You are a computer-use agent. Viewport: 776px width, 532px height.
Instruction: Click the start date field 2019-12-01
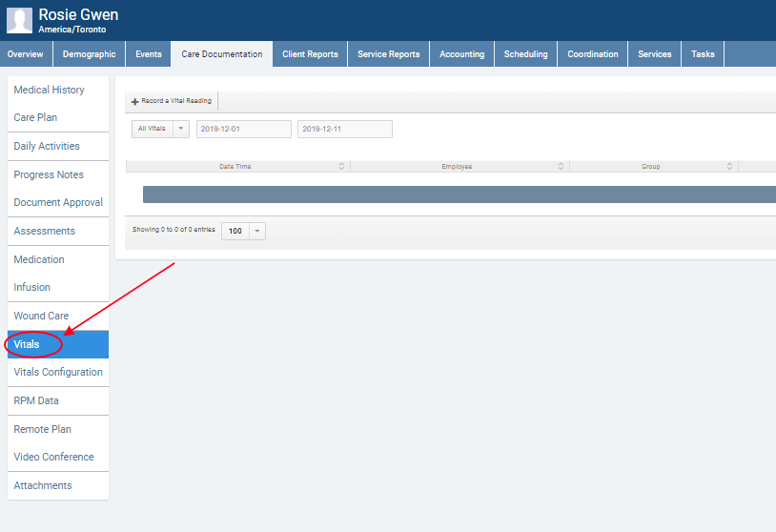(x=243, y=129)
